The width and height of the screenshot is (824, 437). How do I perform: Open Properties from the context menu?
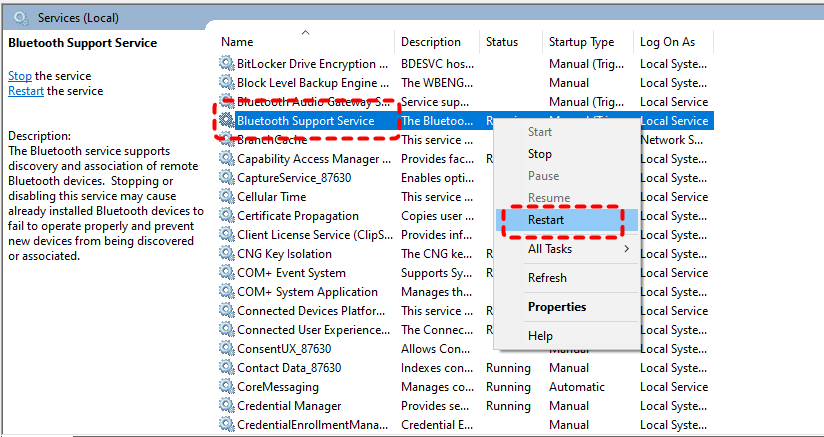557,307
